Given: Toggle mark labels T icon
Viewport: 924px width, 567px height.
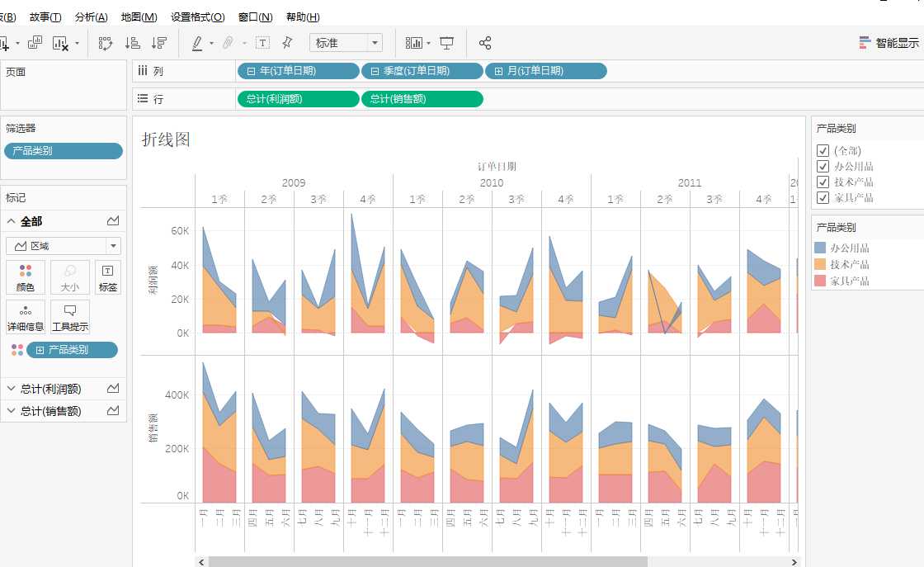Looking at the screenshot, I should coord(263,43).
